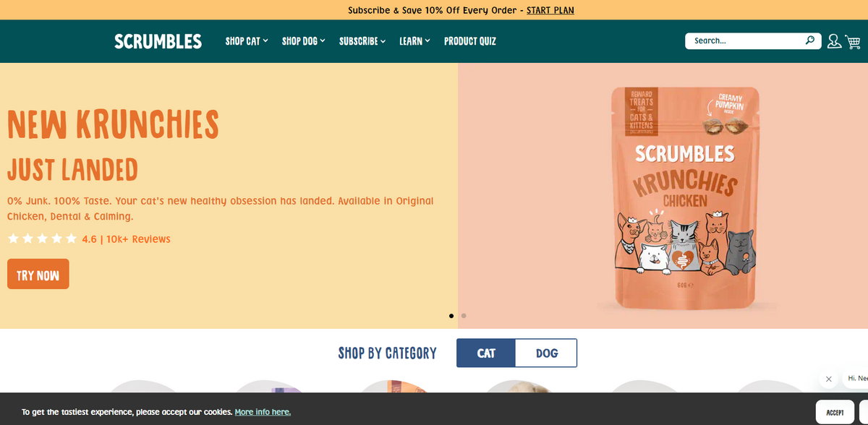Expand the Shop Cat menu
Viewport: 868px width, 425px height.
coord(247,41)
